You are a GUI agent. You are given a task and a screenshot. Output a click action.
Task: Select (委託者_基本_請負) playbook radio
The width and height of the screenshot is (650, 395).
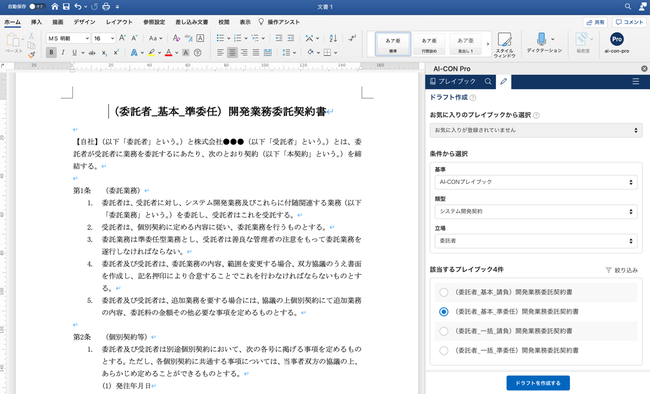(x=444, y=292)
